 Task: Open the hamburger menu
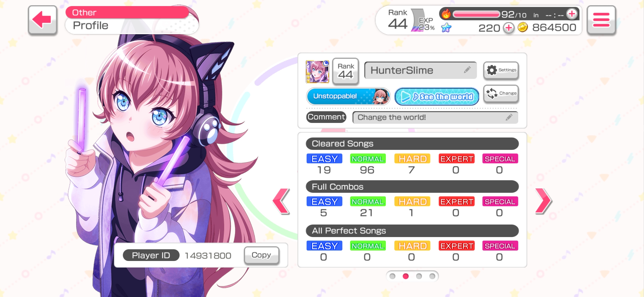pos(601,20)
